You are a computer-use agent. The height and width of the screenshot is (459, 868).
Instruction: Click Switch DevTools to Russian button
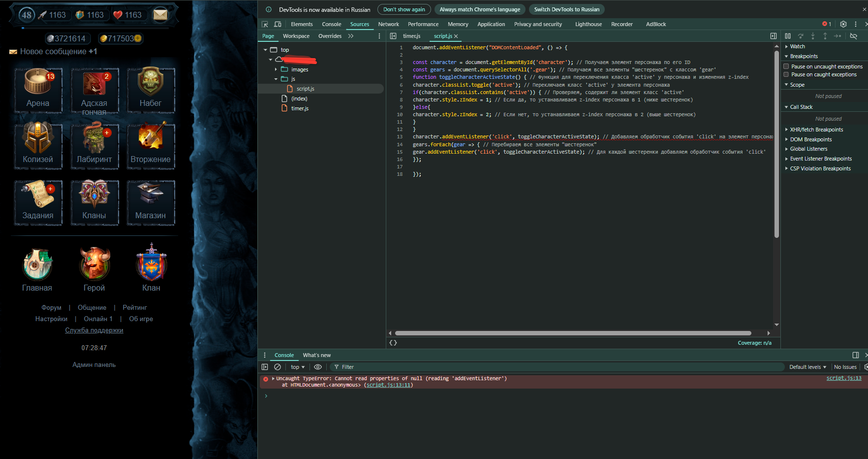566,9
